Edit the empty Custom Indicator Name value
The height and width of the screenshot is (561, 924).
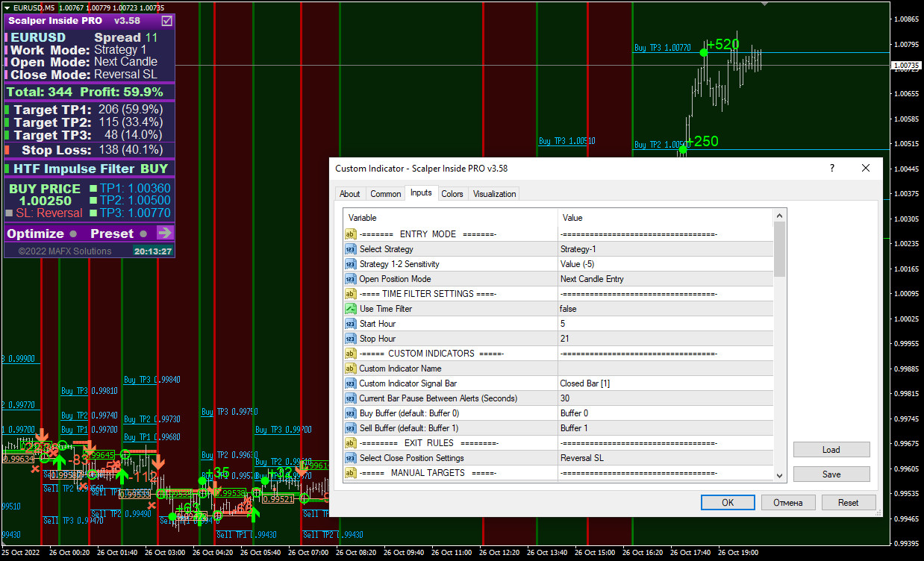pos(666,369)
